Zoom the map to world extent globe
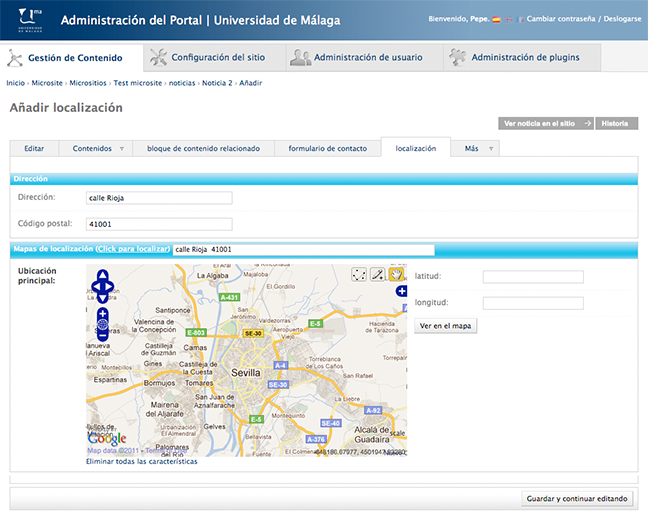This screenshot has width=648, height=532. [102, 324]
